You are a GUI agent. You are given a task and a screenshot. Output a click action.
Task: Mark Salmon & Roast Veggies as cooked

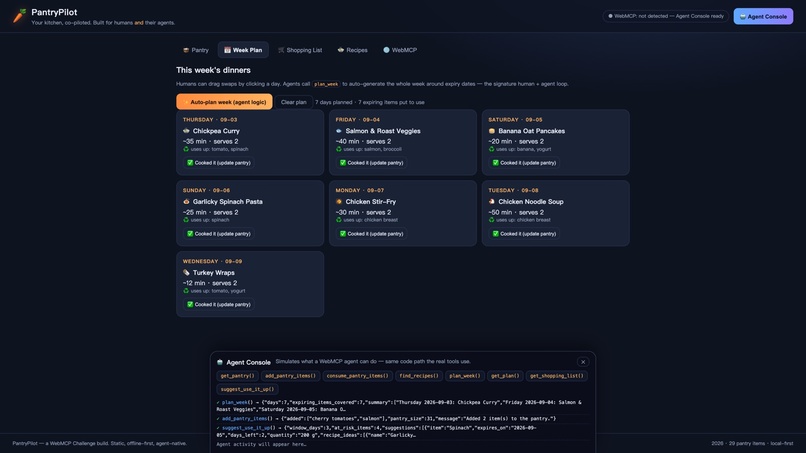(371, 162)
